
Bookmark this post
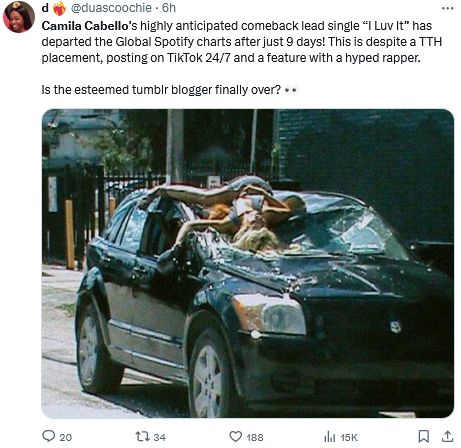coord(424,436)
